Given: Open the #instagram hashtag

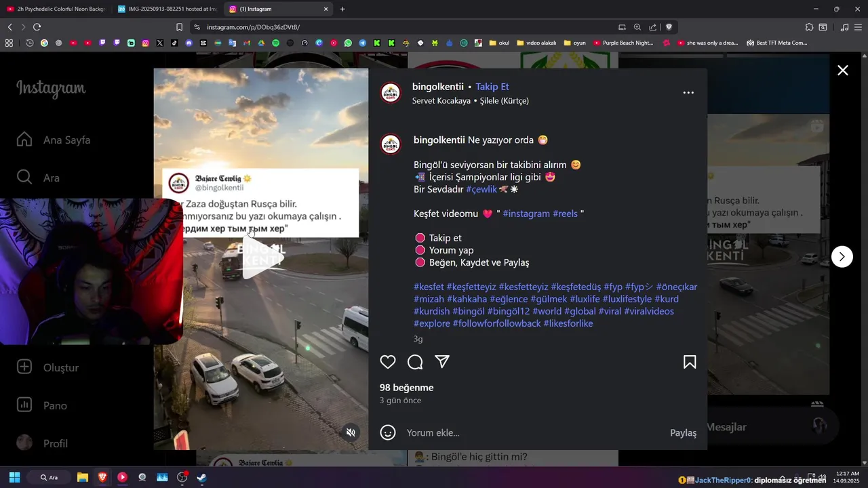Looking at the screenshot, I should click(x=526, y=213).
